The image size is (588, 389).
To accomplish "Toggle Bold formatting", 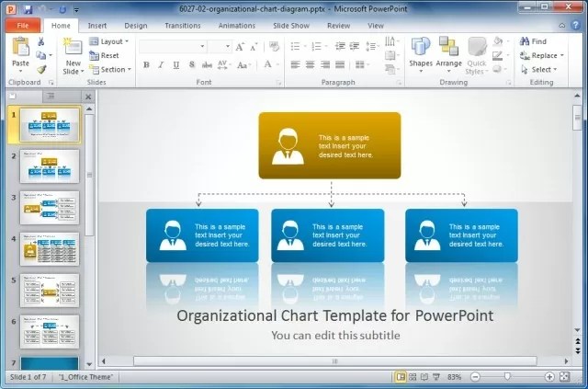I will (146, 64).
